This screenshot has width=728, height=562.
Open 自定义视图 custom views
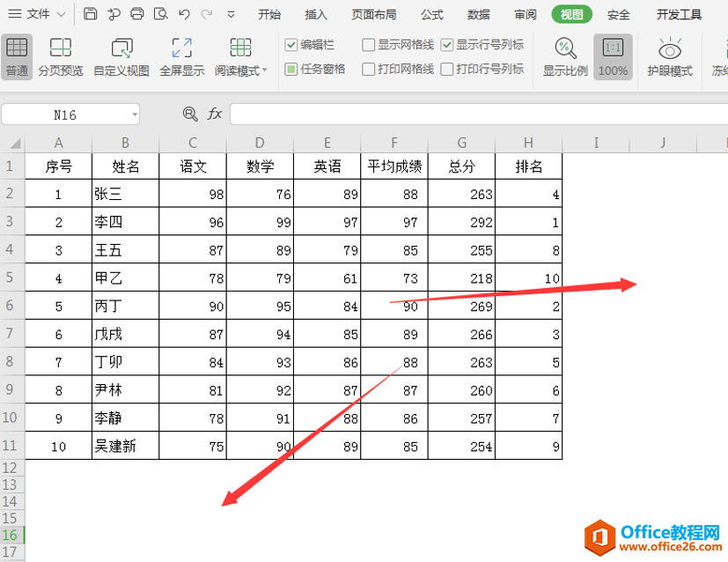tap(121, 57)
